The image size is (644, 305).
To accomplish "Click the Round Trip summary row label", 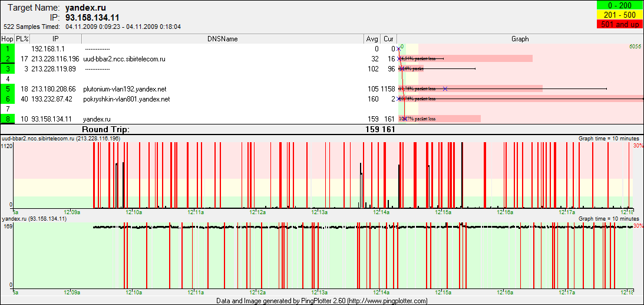I will coord(105,129).
